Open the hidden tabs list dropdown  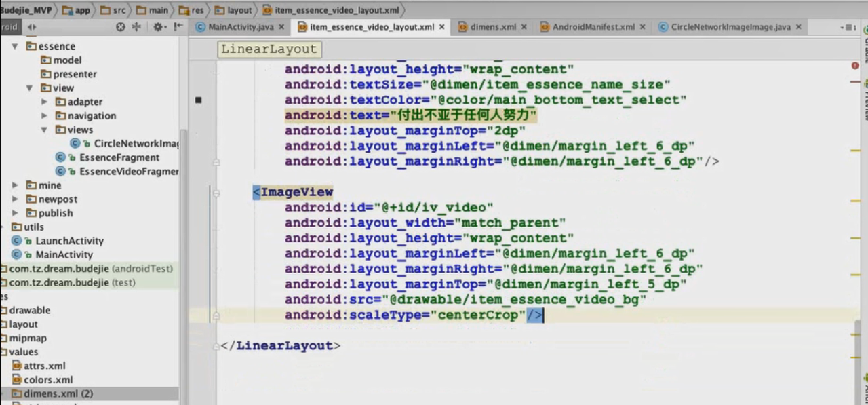[848, 27]
